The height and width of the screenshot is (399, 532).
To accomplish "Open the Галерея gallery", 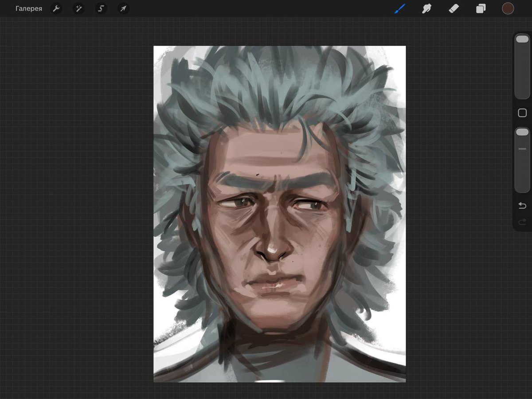I will (29, 8).
